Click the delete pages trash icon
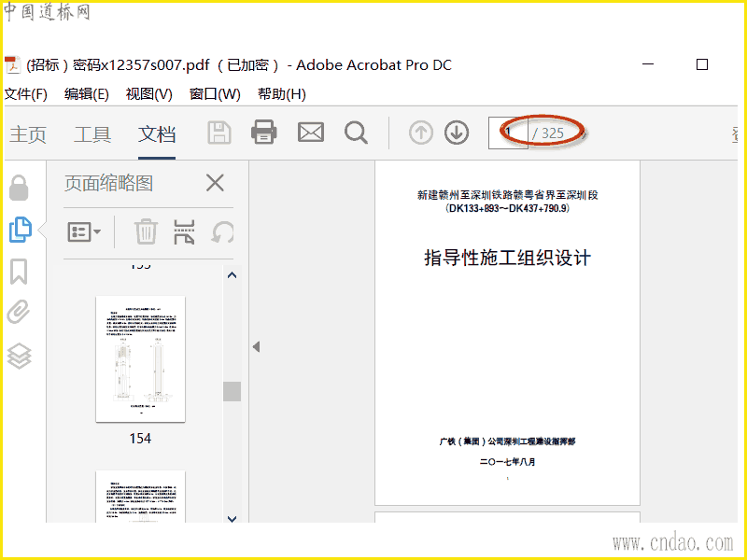The height and width of the screenshot is (560, 747). (146, 231)
